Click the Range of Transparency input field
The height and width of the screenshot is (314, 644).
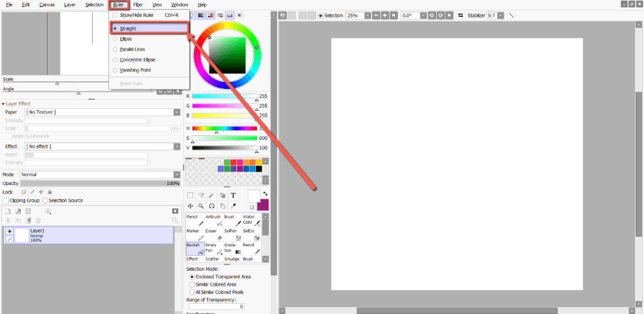(216, 307)
